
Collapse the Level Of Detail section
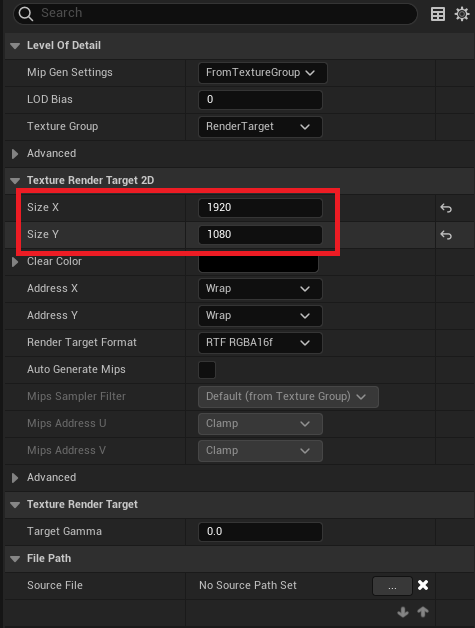(x=15, y=46)
